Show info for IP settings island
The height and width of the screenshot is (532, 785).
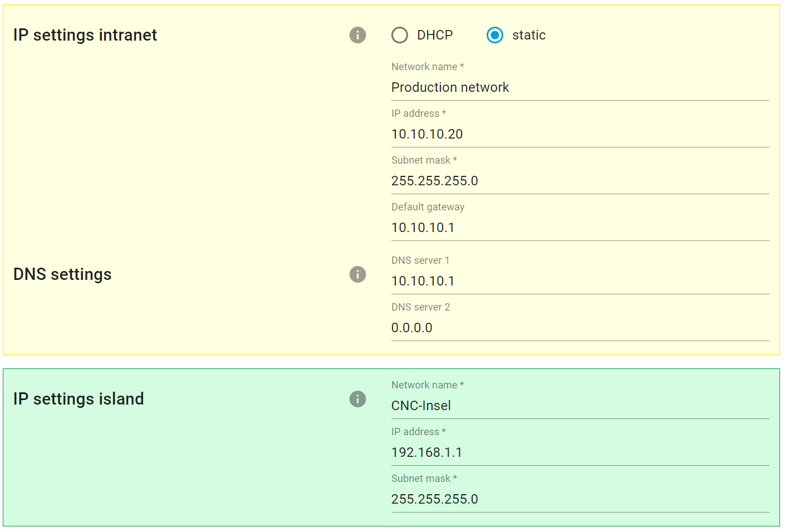tap(357, 399)
